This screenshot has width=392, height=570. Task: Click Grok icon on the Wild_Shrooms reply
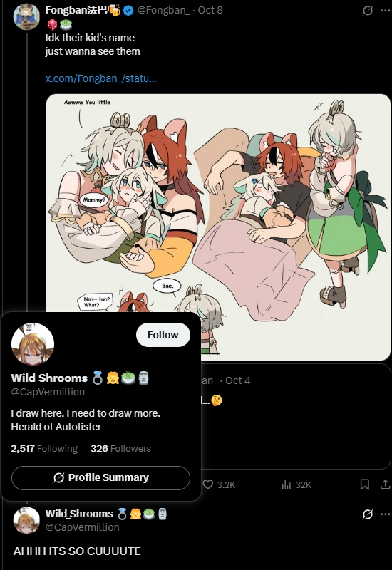(368, 514)
